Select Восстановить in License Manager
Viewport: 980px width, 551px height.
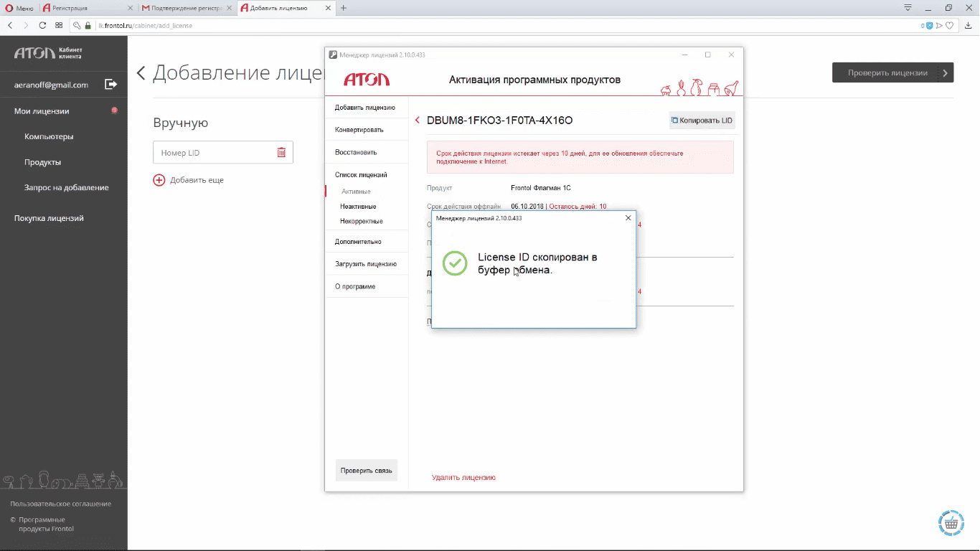click(x=356, y=152)
